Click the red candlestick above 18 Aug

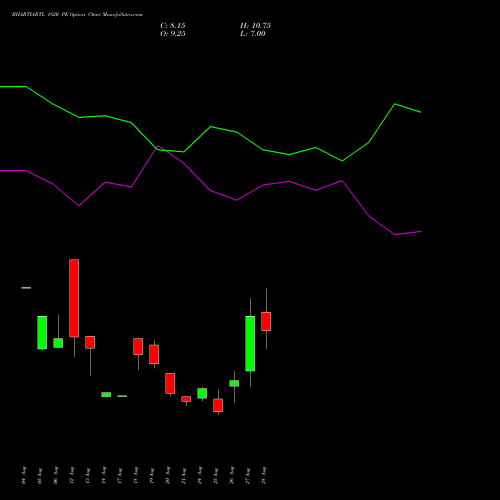pyautogui.click(x=138, y=346)
